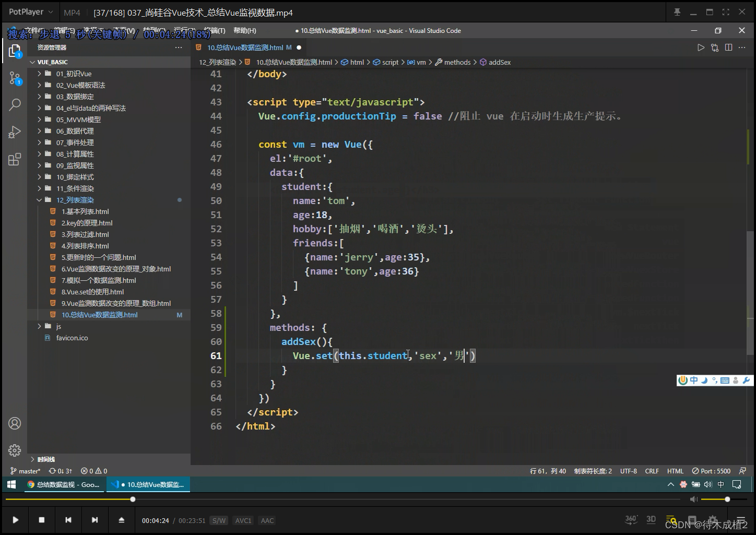
Task: Open the errors and warnings status item
Action: (x=94, y=471)
